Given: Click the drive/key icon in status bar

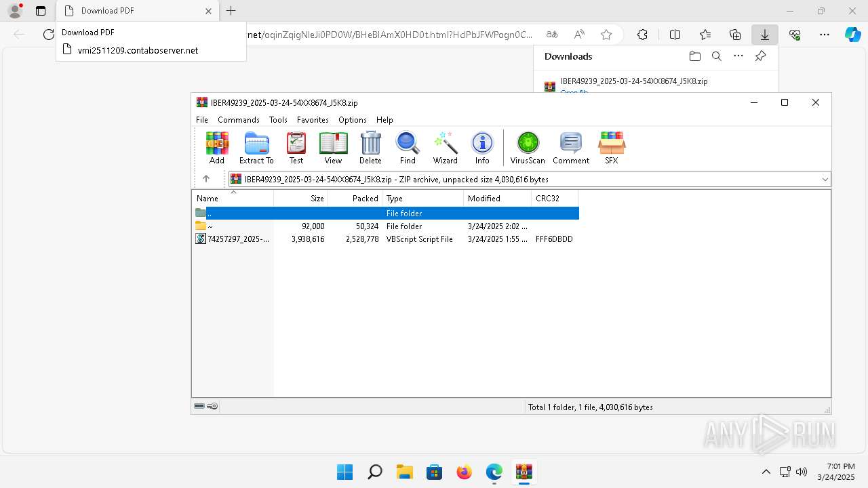Looking at the screenshot, I should click(206, 407).
